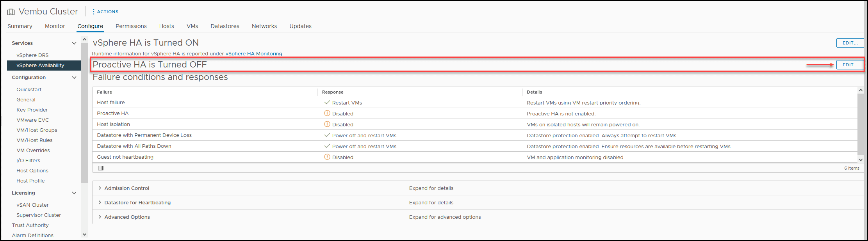Viewport: 868px width, 241px height.
Task: Click 'Host Isolation' failure cell
Action: pyautogui.click(x=114, y=124)
